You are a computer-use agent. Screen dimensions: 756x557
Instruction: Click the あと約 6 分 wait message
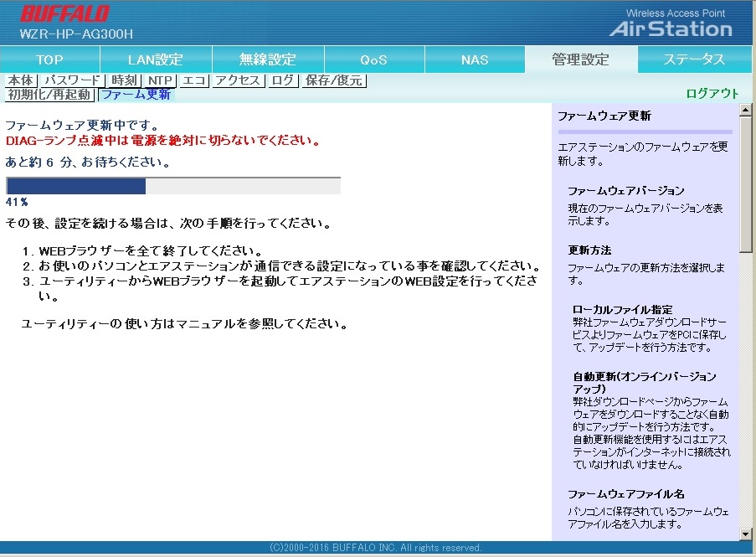coord(88,162)
